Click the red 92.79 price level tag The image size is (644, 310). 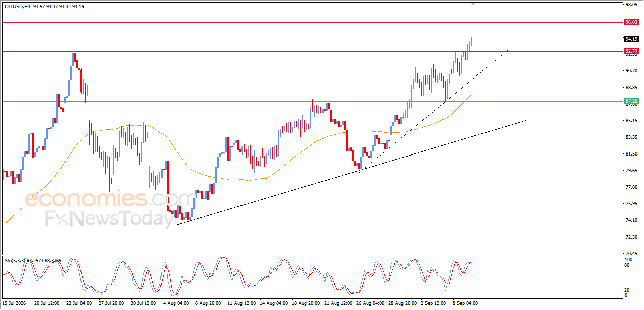tap(631, 51)
